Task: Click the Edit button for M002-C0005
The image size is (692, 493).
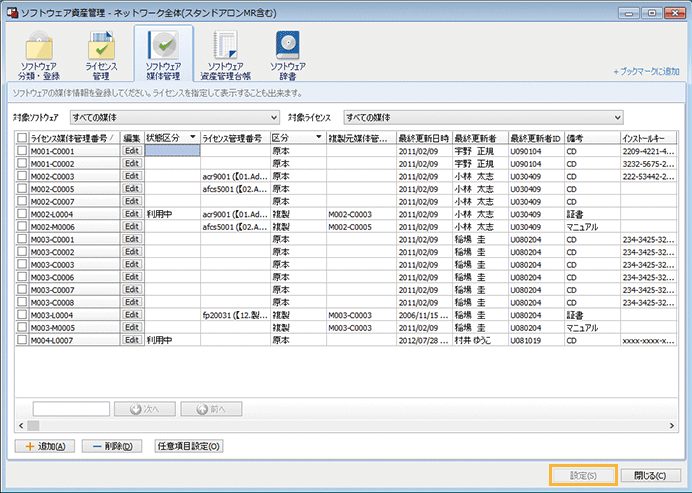Action: [132, 188]
